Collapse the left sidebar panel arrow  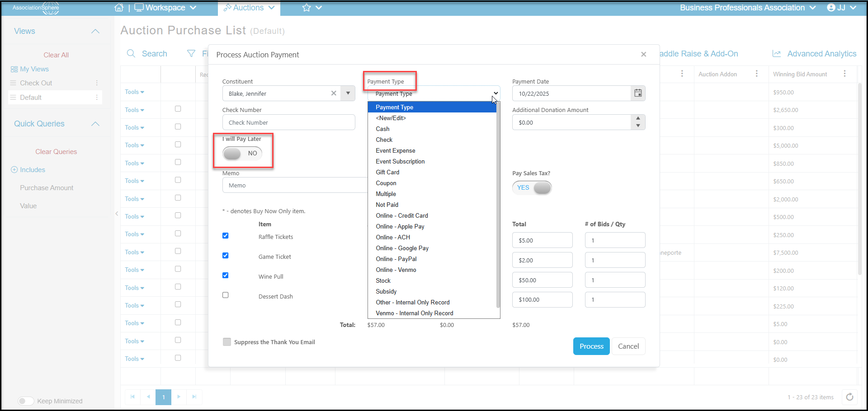click(117, 214)
